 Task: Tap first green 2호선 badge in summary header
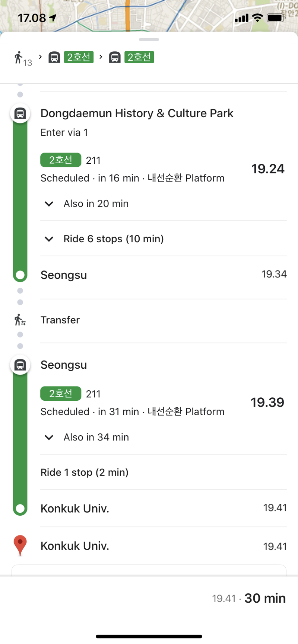(x=79, y=57)
